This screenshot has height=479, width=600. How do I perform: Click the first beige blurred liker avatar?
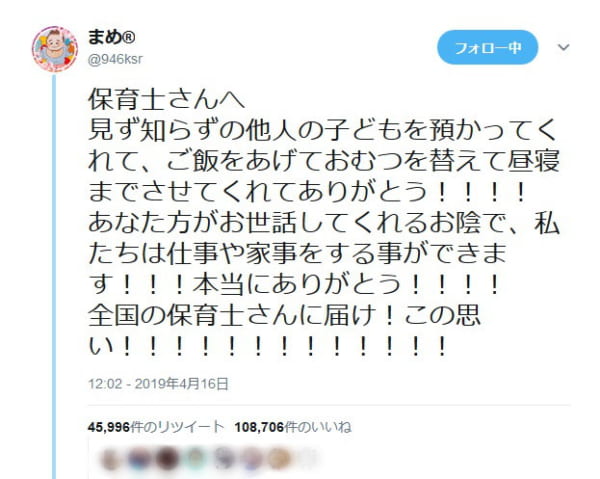pyautogui.click(x=112, y=459)
